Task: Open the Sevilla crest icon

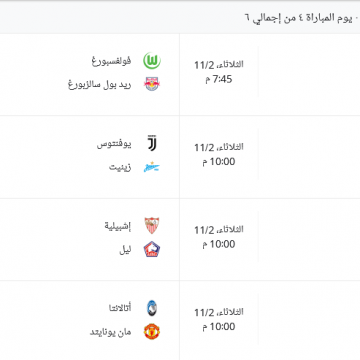Action: click(152, 226)
